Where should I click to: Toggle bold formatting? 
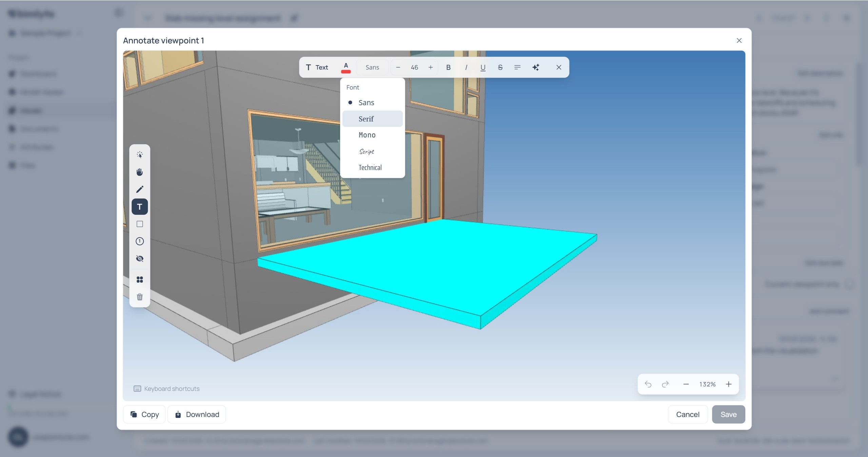point(448,67)
